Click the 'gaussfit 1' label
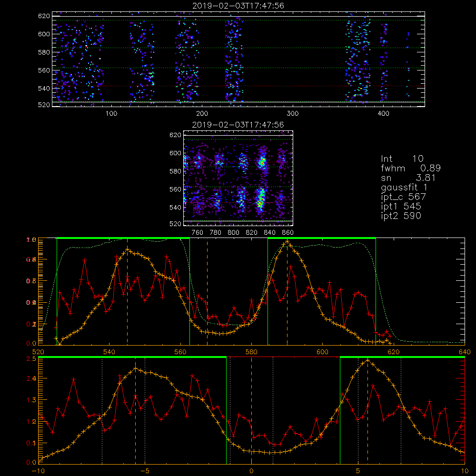The width and height of the screenshot is (476, 476). point(404,187)
